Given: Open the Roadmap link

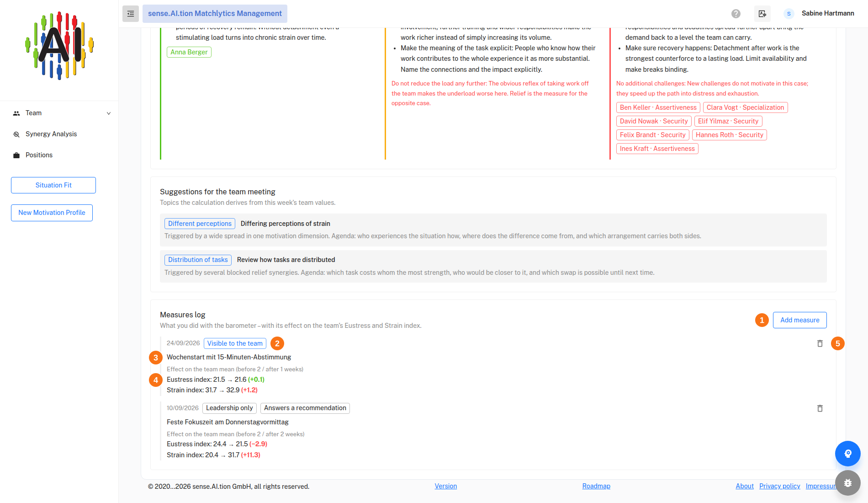Looking at the screenshot, I should 596,486.
